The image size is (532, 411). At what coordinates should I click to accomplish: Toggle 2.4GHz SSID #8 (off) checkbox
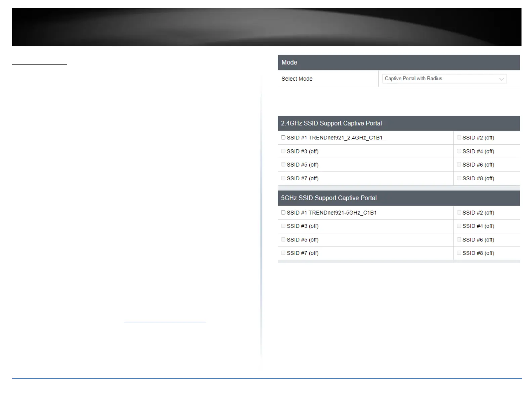pos(459,178)
